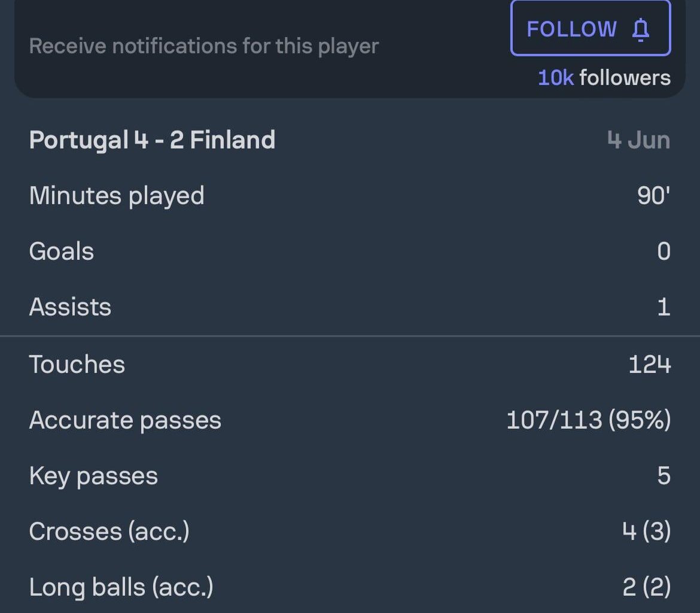Click the Touches value 124
The width and height of the screenshot is (700, 613).
pyautogui.click(x=649, y=363)
